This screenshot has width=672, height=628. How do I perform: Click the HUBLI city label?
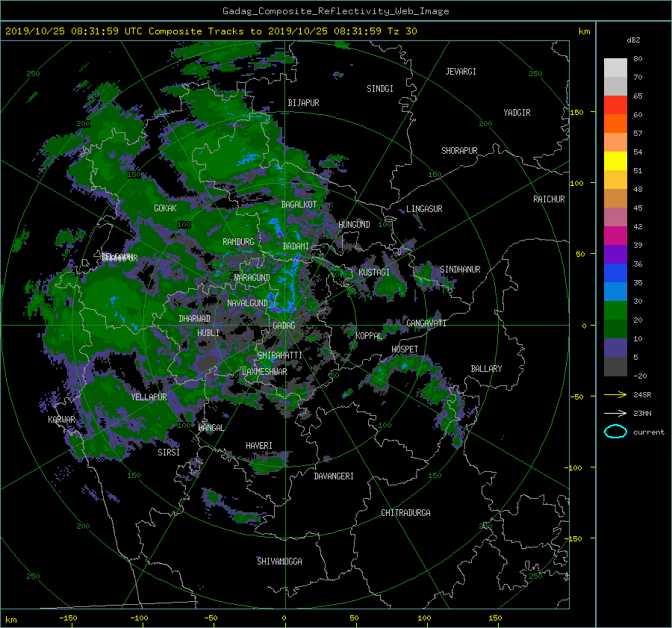point(208,332)
